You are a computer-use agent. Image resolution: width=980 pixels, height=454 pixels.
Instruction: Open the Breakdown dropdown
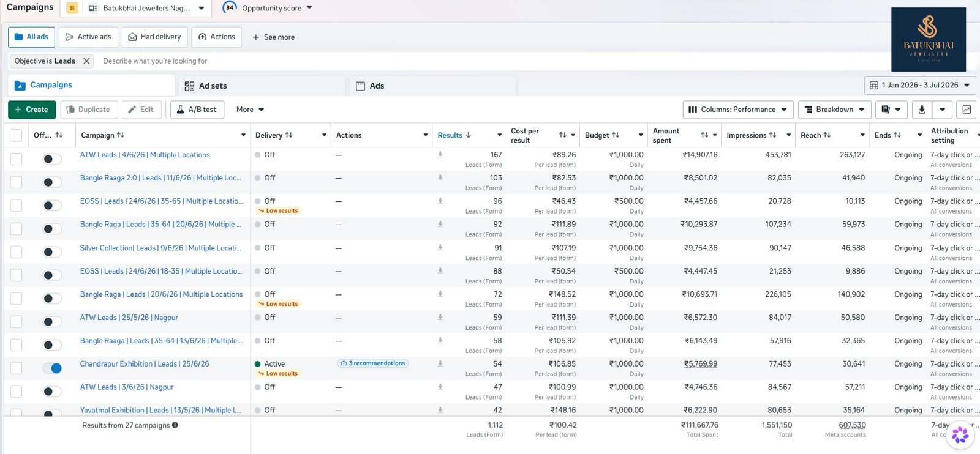(834, 110)
